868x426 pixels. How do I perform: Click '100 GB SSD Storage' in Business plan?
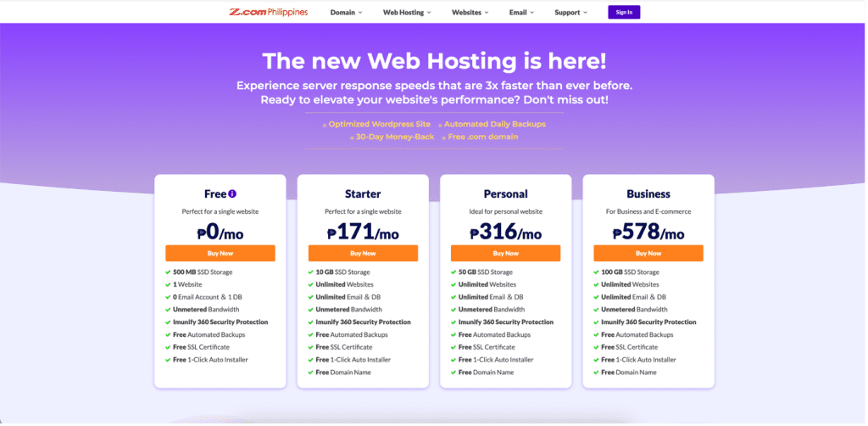pyautogui.click(x=630, y=272)
